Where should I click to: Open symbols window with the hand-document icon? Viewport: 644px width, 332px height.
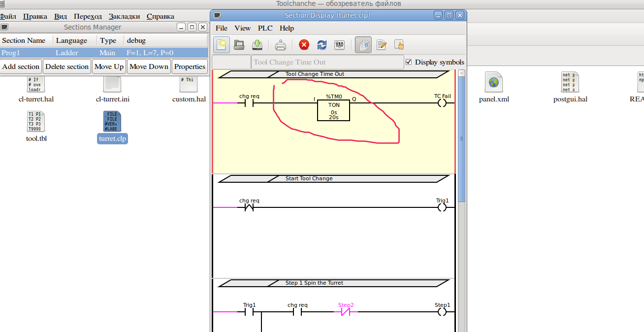click(x=399, y=45)
